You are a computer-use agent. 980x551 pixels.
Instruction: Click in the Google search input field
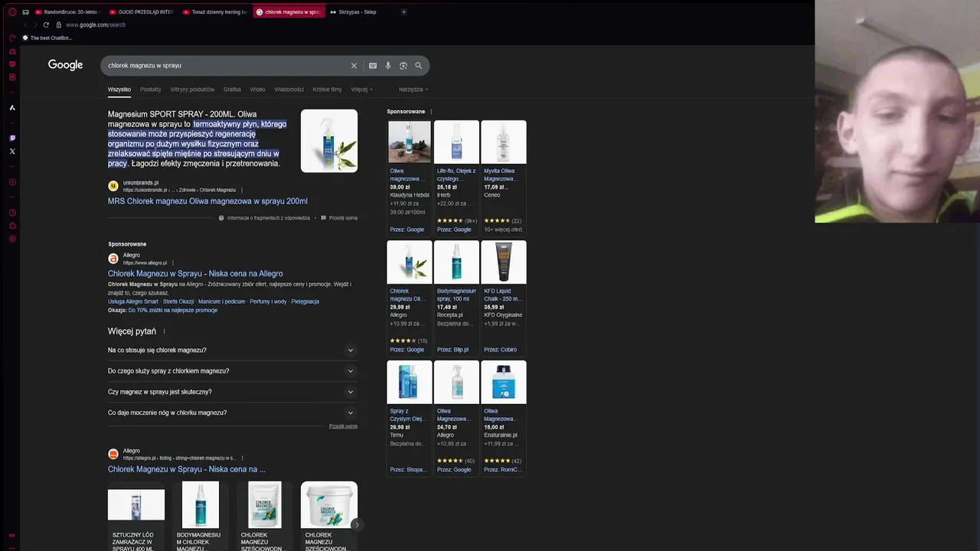tap(226, 66)
